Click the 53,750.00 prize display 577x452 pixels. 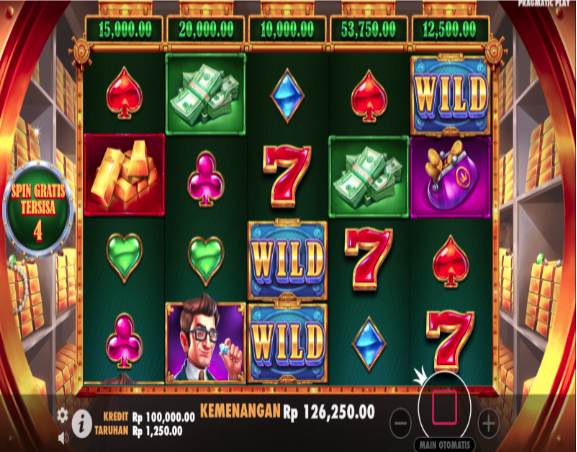point(368,29)
